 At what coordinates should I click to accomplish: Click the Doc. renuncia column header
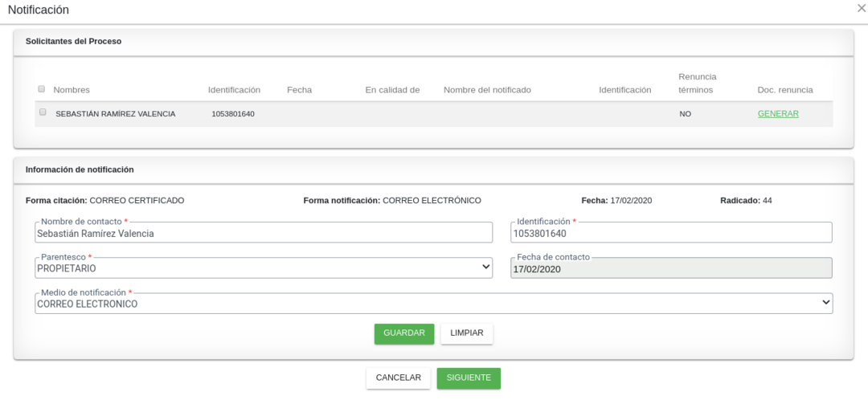pyautogui.click(x=784, y=90)
